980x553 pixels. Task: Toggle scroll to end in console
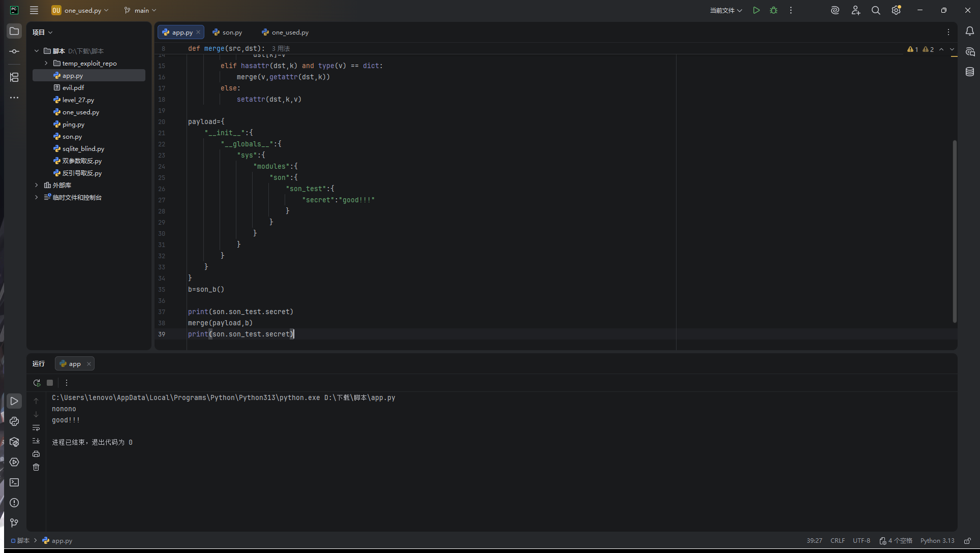(x=36, y=441)
